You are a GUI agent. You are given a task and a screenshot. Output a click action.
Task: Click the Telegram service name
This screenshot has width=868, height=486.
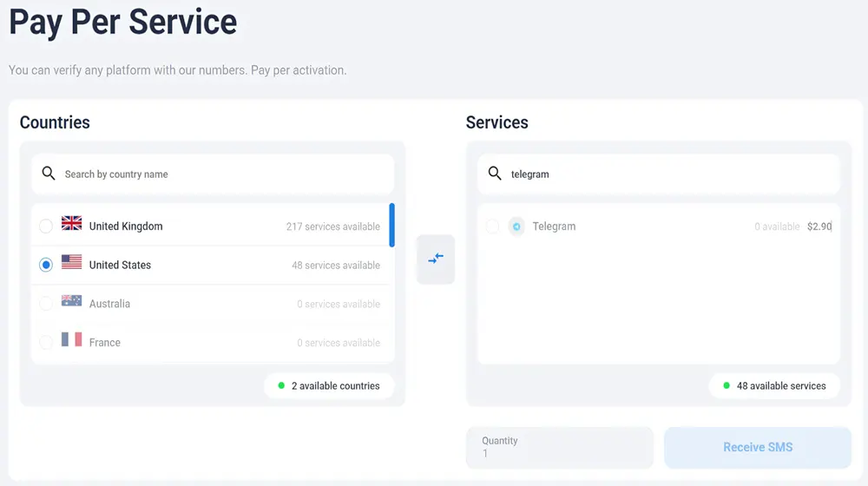(x=554, y=227)
